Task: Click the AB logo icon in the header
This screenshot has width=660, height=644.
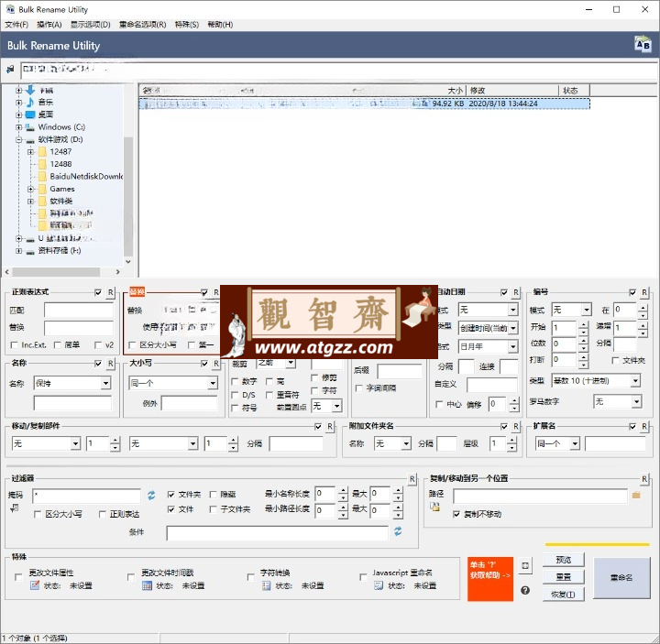Action: pos(643,44)
